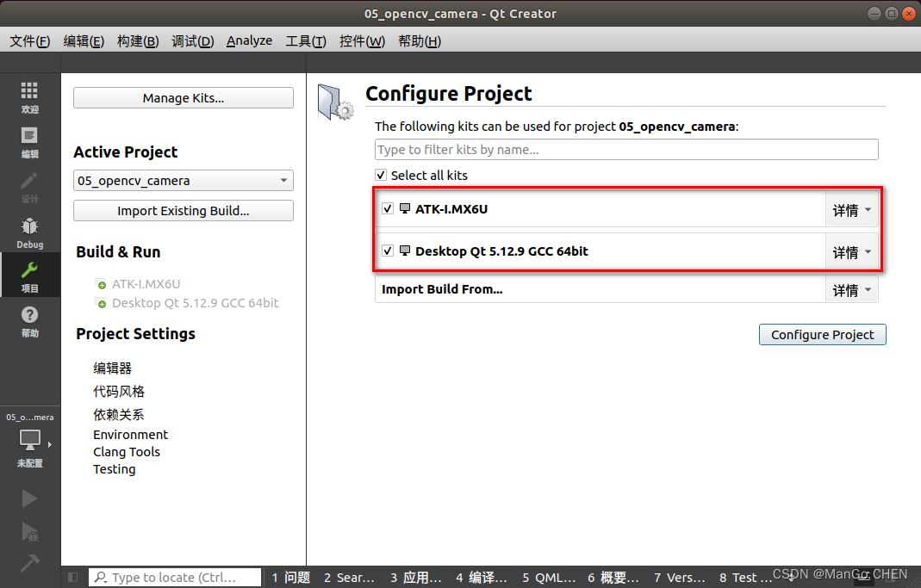Open the kit selector monitor icon
921x588 pixels.
(30, 440)
